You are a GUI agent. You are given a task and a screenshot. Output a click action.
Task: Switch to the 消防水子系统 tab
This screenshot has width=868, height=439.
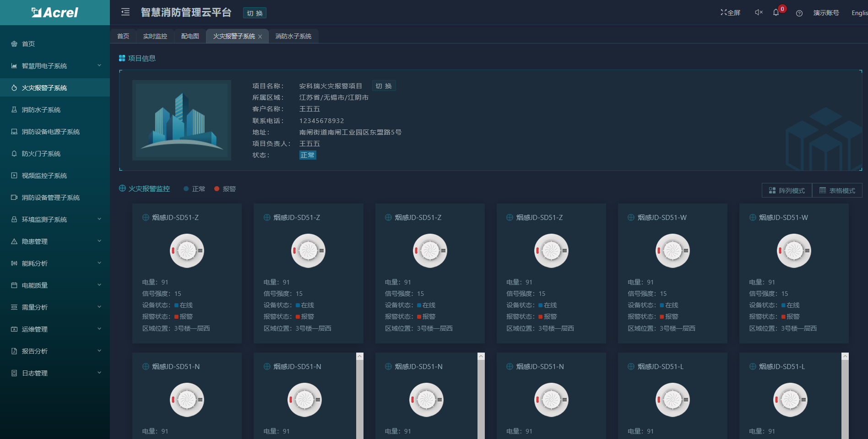pyautogui.click(x=293, y=36)
